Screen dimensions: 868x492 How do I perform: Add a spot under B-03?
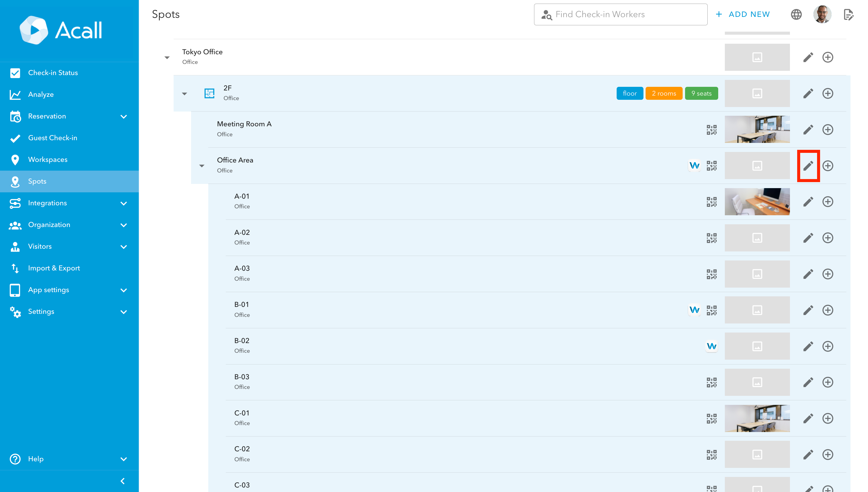pos(828,382)
